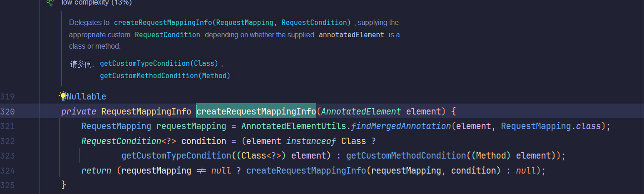Click the highlighted createRequestMappingInfo method name
Viewport: 644px width, 194px height.
256,111
